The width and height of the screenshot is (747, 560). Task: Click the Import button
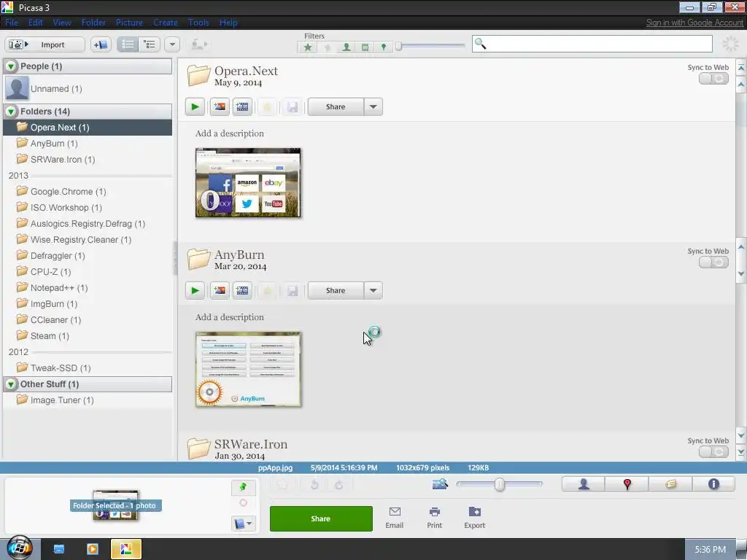click(44, 44)
